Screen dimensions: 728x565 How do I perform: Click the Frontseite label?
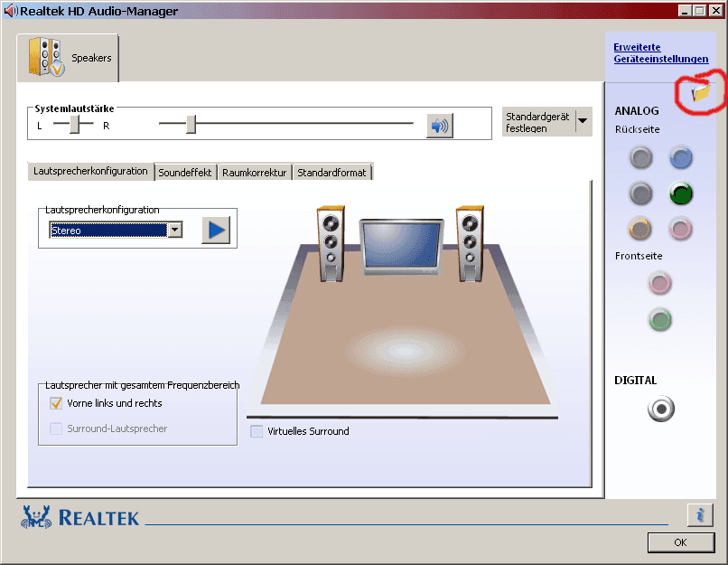639,256
